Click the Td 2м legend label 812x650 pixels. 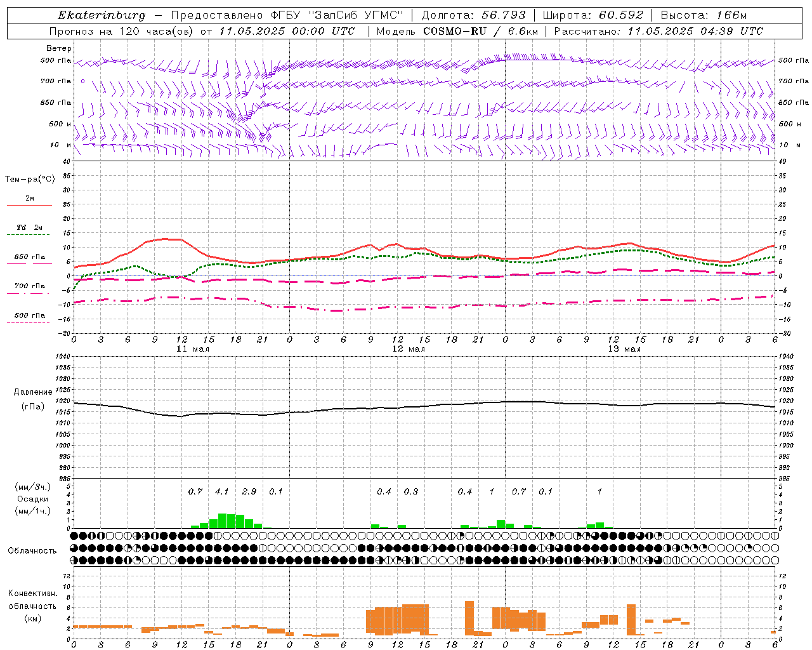(30, 227)
